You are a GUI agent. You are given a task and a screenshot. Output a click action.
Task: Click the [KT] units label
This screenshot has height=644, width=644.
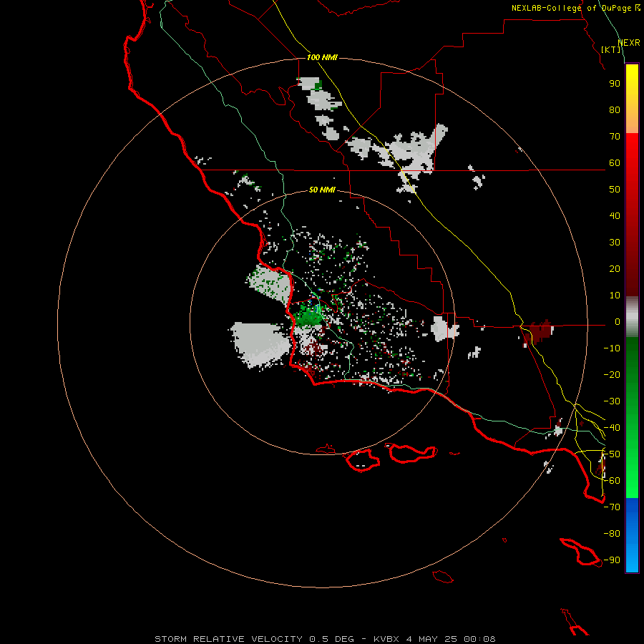tap(611, 49)
